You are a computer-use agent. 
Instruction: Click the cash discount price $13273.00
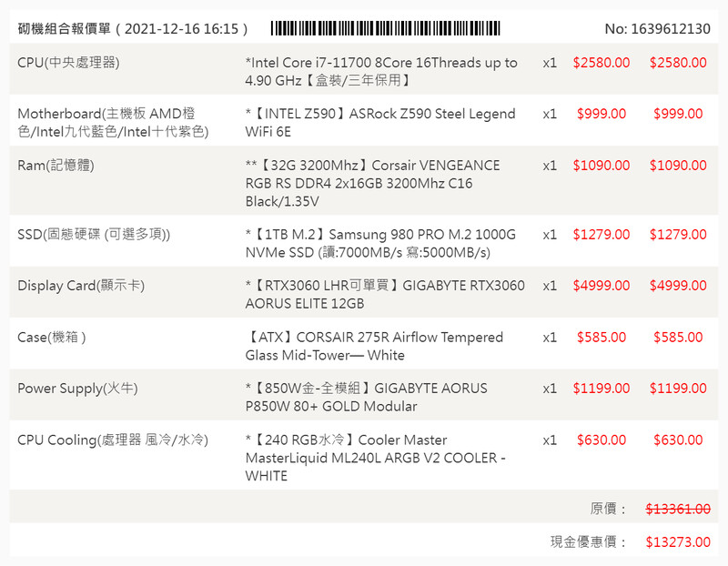tap(678, 542)
